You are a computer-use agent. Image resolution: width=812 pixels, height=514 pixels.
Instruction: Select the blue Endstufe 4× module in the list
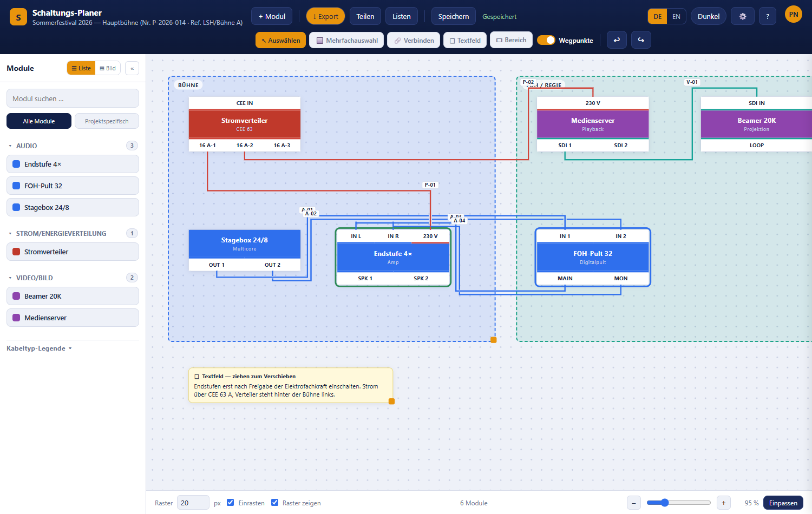pos(73,164)
